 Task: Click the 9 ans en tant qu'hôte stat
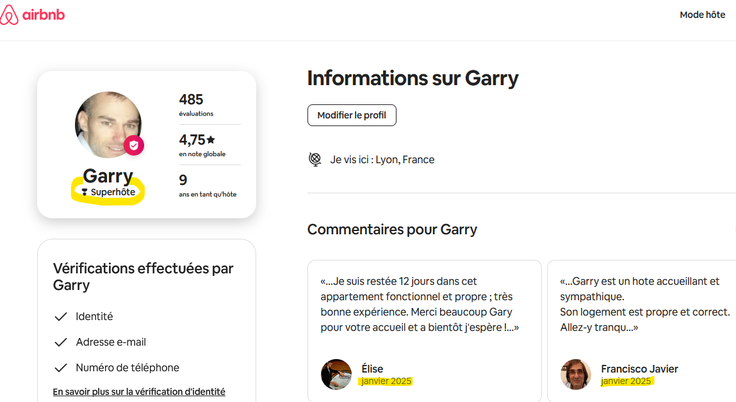click(207, 186)
